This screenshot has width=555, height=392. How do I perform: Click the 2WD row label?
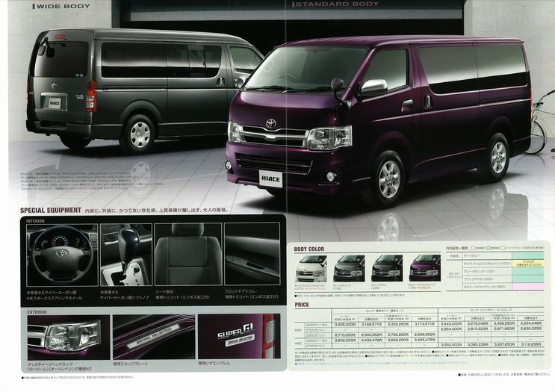pyautogui.click(x=299, y=329)
